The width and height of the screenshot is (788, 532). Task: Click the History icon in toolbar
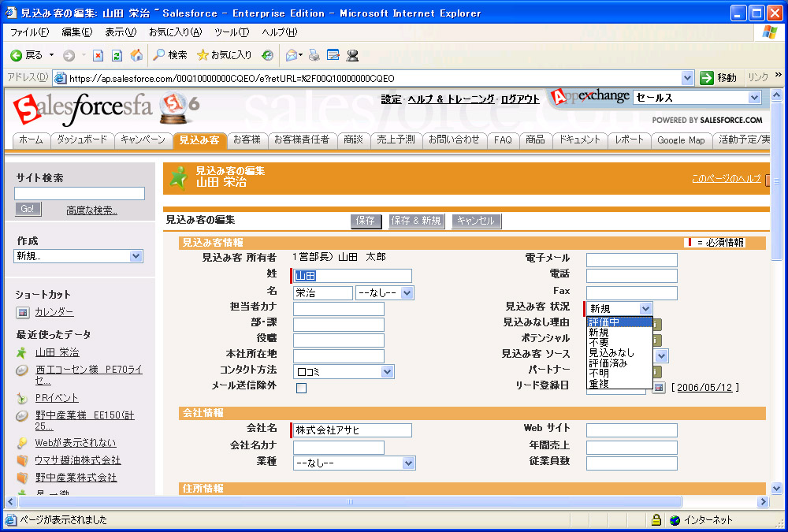[268, 55]
